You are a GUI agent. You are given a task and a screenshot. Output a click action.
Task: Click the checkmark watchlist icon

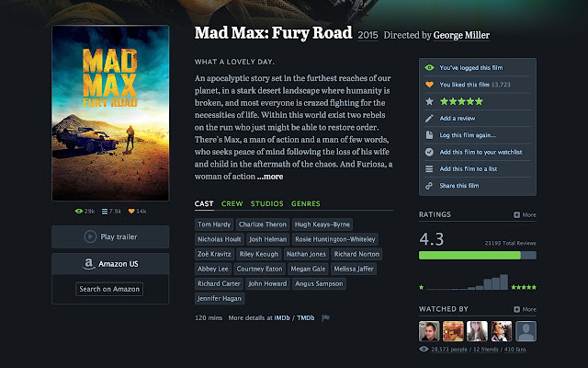pyautogui.click(x=429, y=152)
